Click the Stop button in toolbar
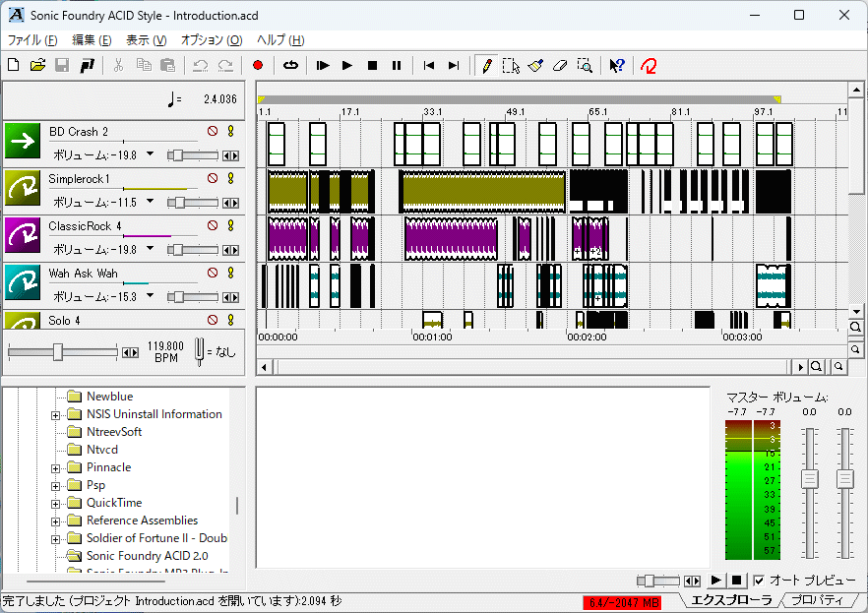 pyautogui.click(x=372, y=65)
